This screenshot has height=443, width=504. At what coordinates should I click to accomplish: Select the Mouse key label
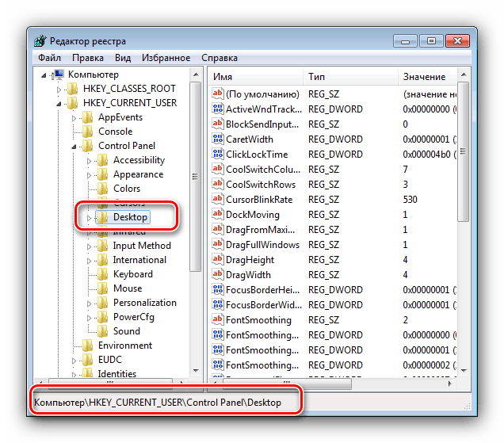(x=128, y=288)
